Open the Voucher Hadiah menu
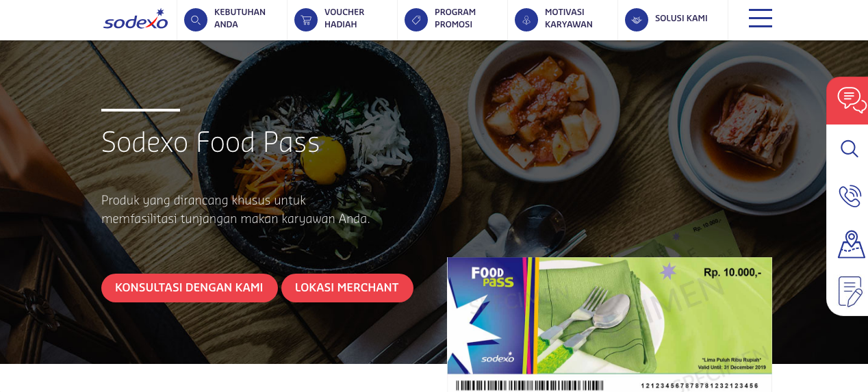Image resolution: width=868 pixels, height=392 pixels. click(x=344, y=18)
